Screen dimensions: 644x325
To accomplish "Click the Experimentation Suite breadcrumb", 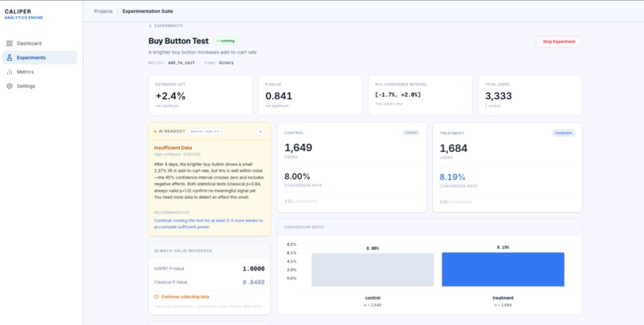I will point(148,11).
